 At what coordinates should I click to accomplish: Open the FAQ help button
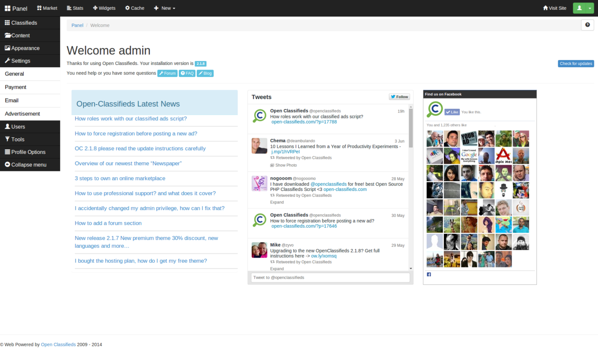(x=187, y=73)
